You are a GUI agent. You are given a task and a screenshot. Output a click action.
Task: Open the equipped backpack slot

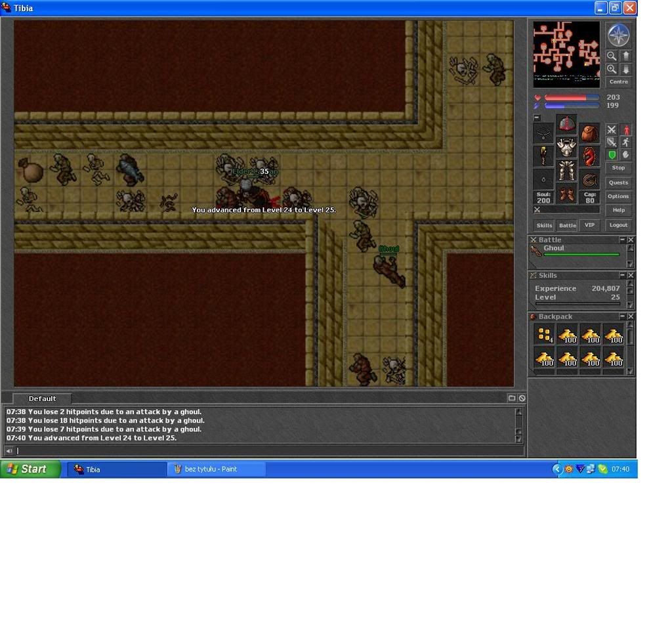tap(590, 134)
